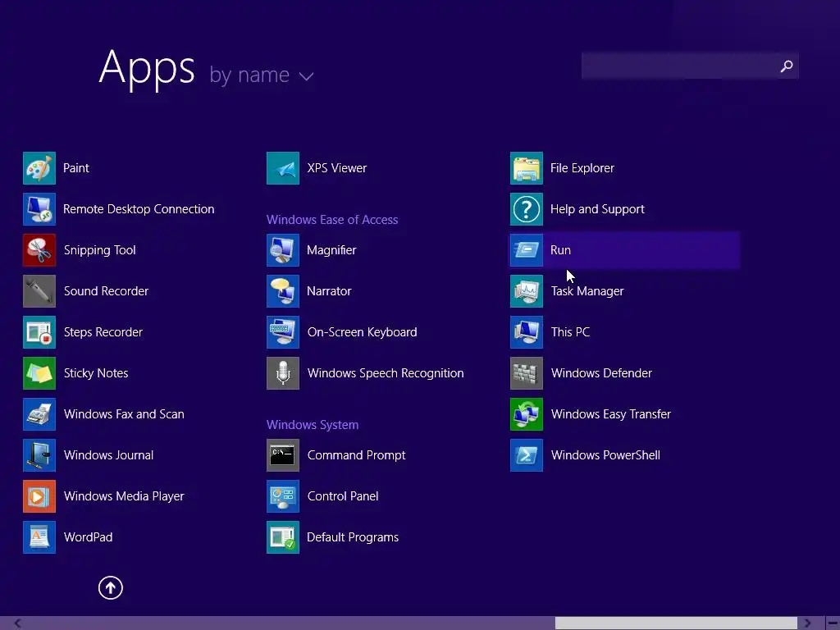Viewport: 840px width, 630px height.
Task: Click the Run app icon
Action: [x=527, y=250]
